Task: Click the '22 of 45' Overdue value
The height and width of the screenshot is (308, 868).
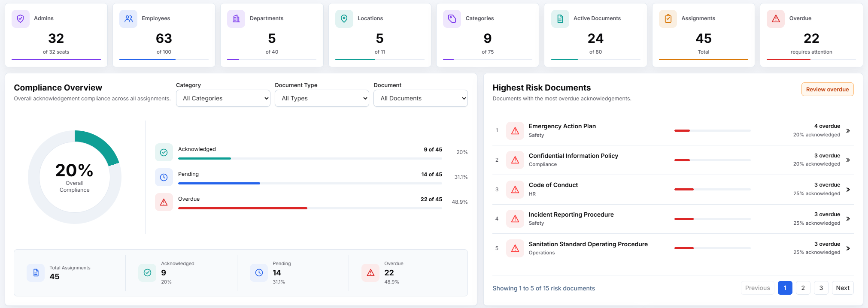Action: [431, 199]
